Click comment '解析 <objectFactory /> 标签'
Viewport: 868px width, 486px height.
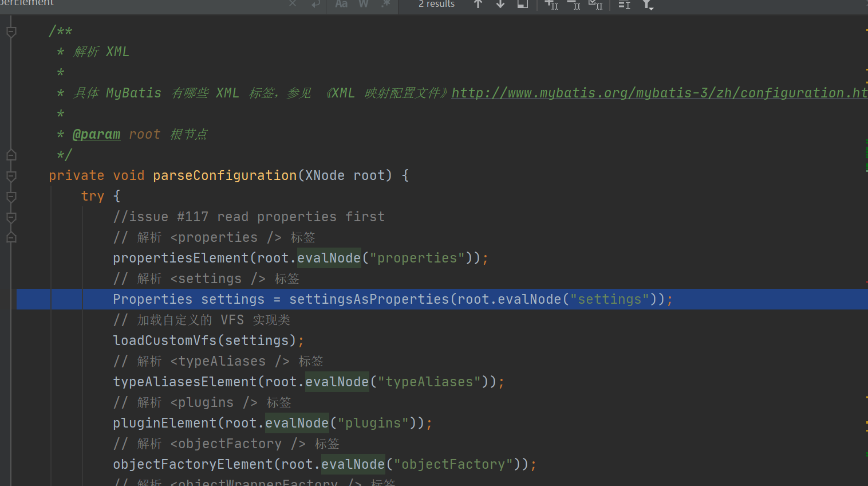tap(238, 444)
